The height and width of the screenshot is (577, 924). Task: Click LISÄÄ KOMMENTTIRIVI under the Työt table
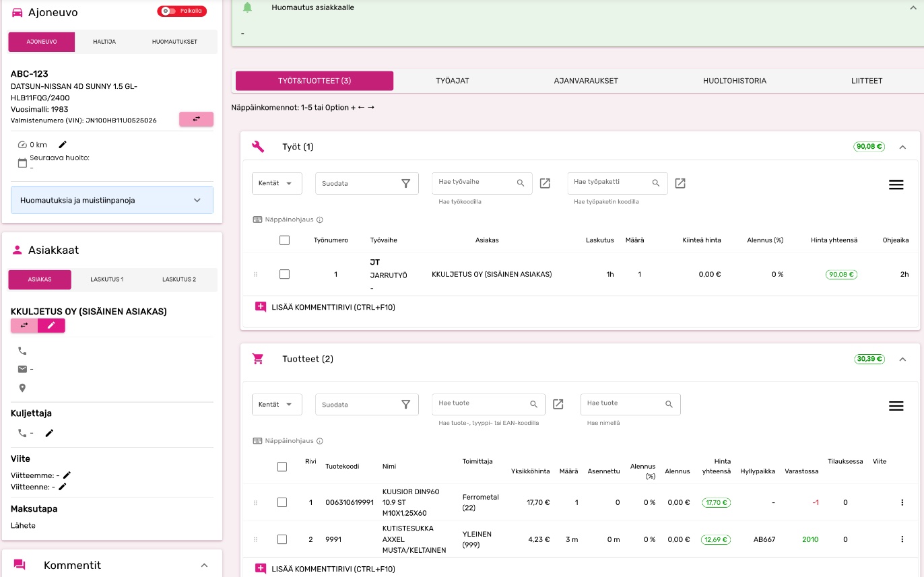coord(325,307)
